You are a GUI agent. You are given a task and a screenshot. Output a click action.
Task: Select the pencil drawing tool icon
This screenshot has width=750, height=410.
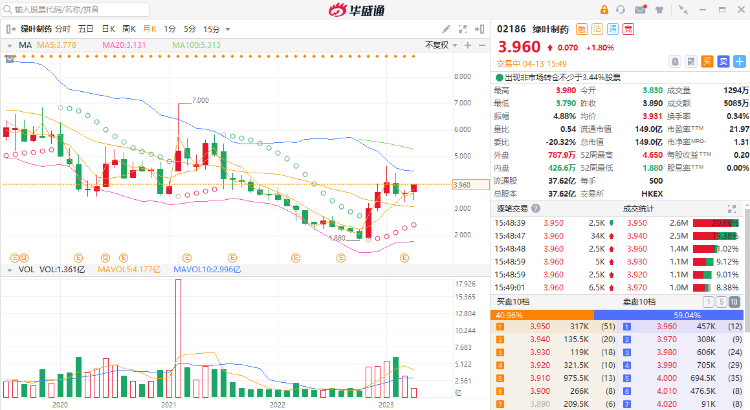point(446,29)
